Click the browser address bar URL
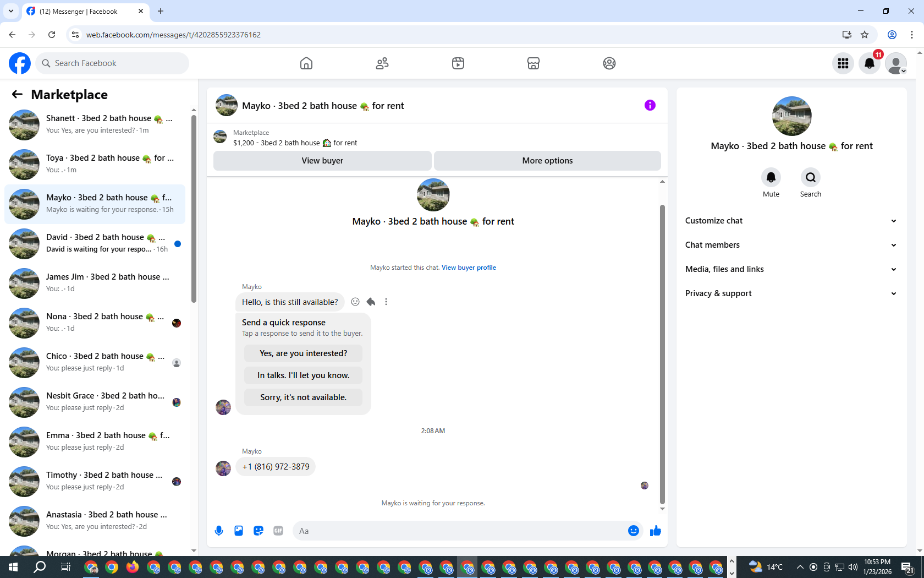924x578 pixels. tap(173, 35)
